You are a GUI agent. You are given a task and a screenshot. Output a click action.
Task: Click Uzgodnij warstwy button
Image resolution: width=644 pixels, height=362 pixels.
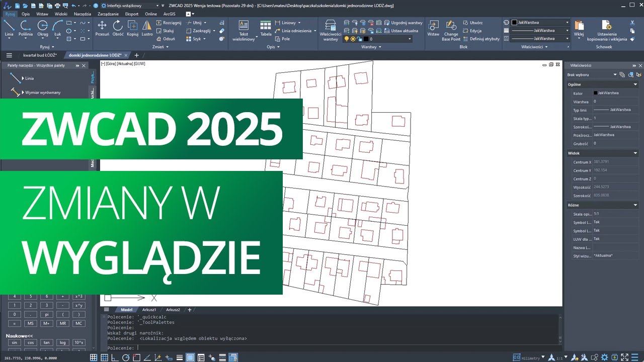point(403,23)
